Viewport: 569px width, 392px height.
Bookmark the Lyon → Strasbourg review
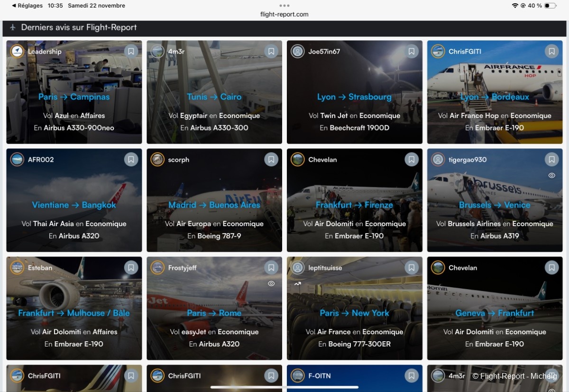point(412,51)
